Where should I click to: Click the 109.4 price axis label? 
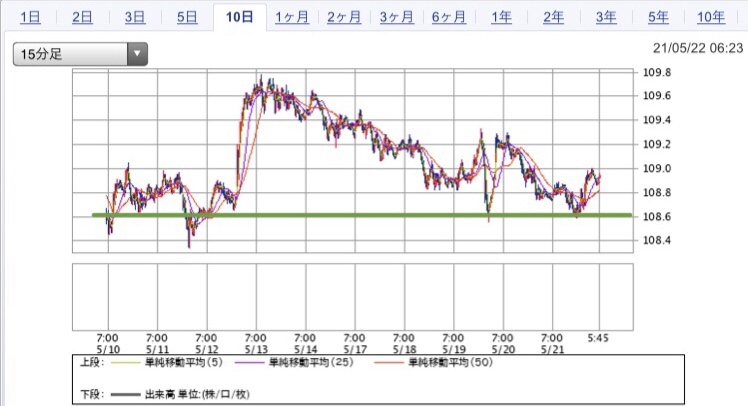click(x=657, y=120)
